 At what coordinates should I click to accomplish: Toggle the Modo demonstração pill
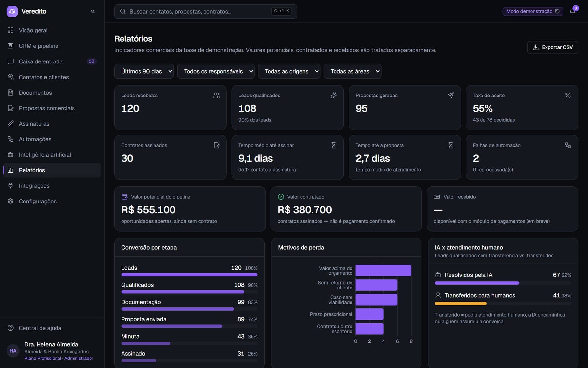click(533, 11)
